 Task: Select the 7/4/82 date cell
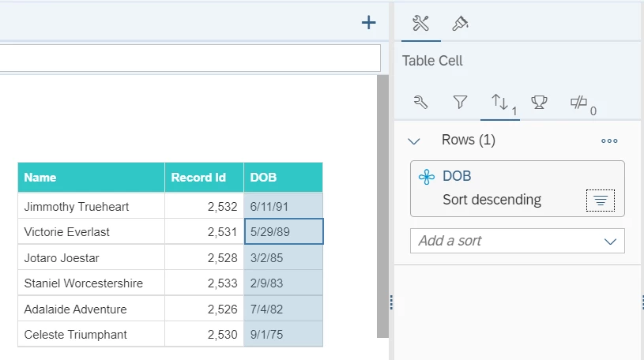coord(283,309)
